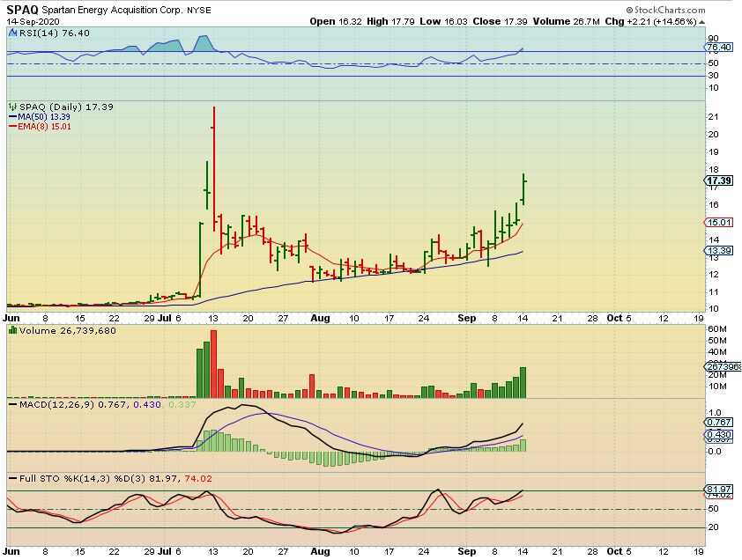Click the SPAQ (Daily) 17.39 legend
This screenshot has width=742, height=560.
[x=66, y=107]
